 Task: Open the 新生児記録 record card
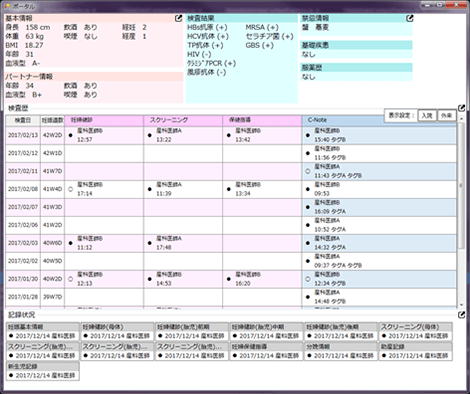coord(43,371)
